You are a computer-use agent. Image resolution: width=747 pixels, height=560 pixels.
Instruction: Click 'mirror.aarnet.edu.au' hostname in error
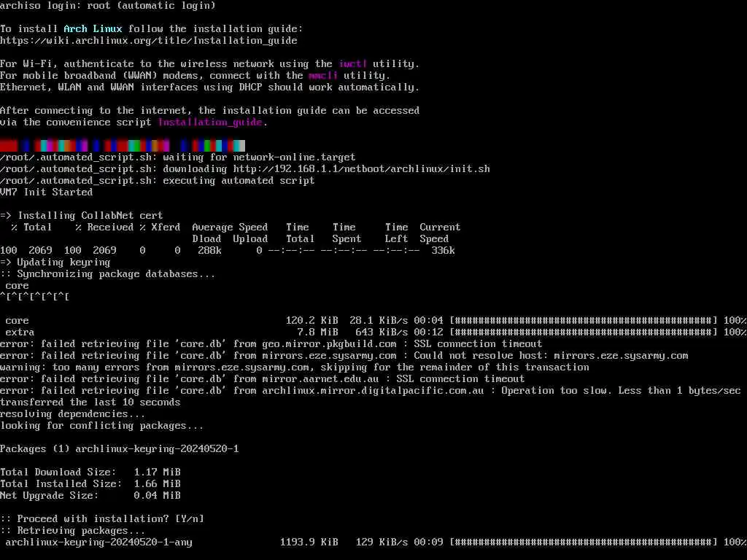[x=321, y=378]
